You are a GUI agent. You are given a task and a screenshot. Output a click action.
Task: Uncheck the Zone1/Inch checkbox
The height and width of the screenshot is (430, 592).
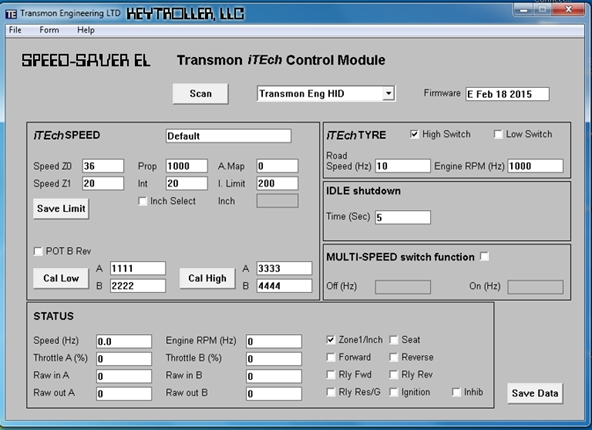click(330, 340)
